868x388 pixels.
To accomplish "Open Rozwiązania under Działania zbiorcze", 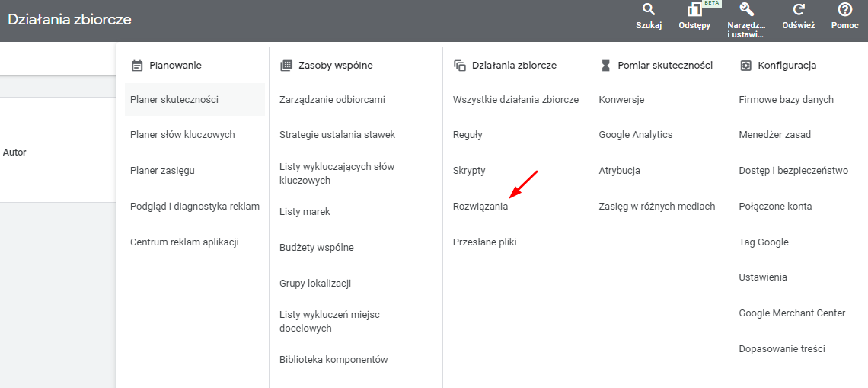I will pos(480,206).
